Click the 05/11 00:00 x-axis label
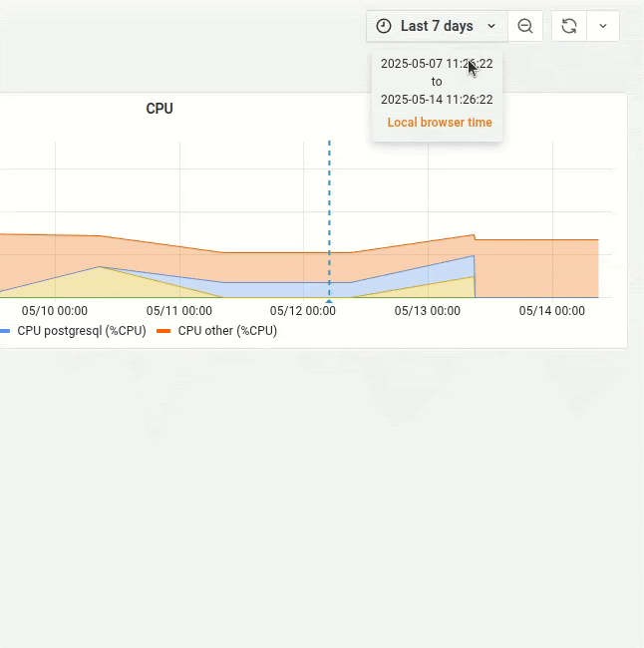644x648 pixels. [x=178, y=311]
